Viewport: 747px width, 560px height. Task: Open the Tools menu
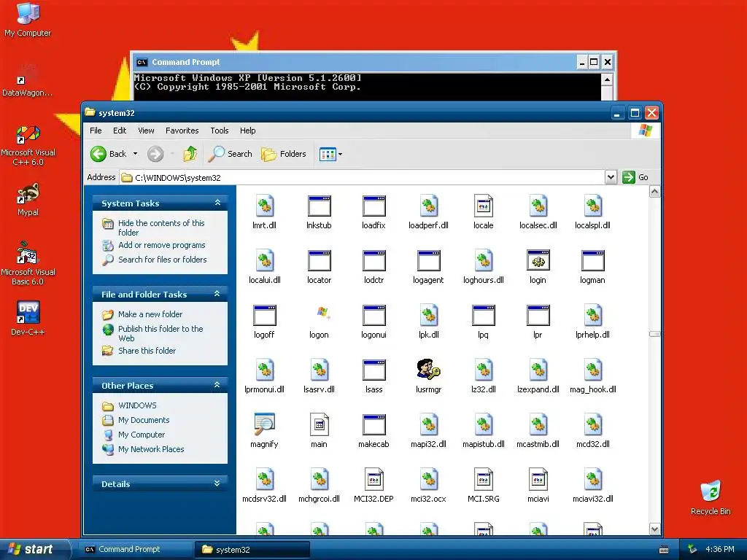pyautogui.click(x=220, y=131)
